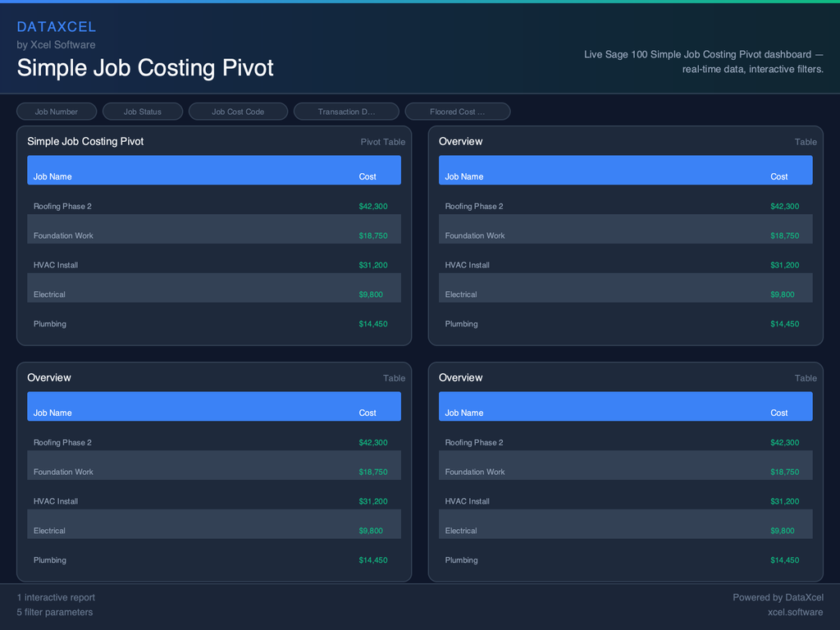Image resolution: width=840 pixels, height=630 pixels.
Task: Open the Transaction Date filter
Action: [346, 111]
